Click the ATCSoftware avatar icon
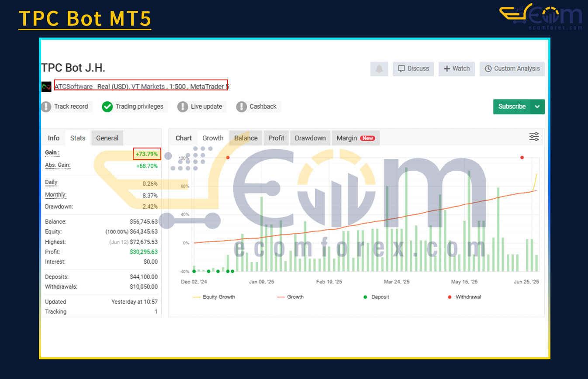 46,86
